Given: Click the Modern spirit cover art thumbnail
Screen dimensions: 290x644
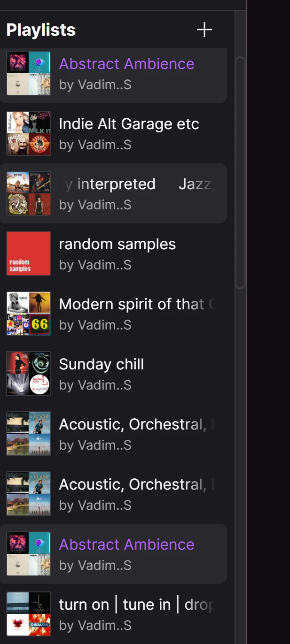Looking at the screenshot, I should click(x=29, y=314).
